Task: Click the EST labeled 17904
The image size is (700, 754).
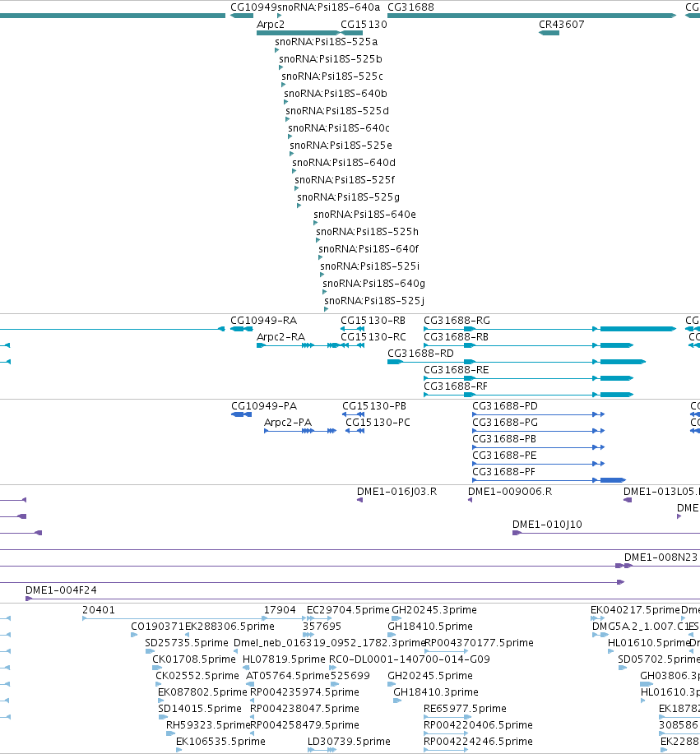Action: pyautogui.click(x=280, y=610)
